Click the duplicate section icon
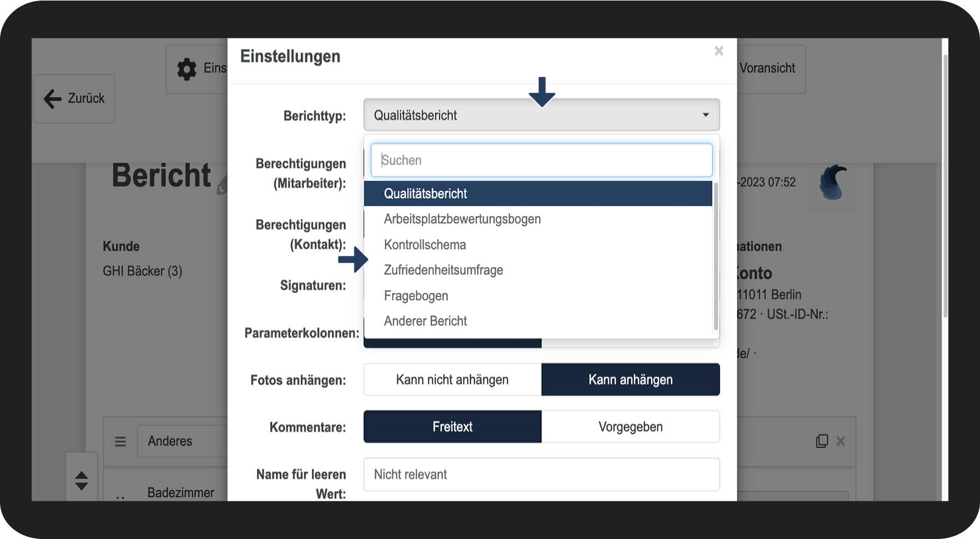The width and height of the screenshot is (980, 539). point(822,441)
